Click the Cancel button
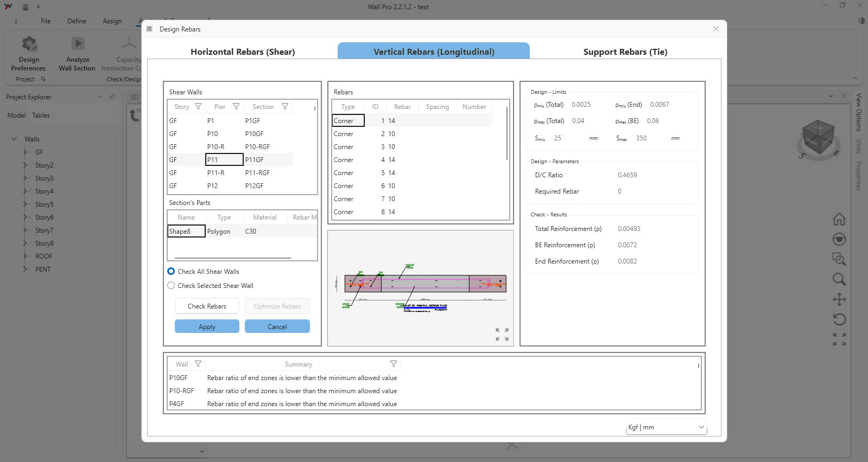 click(277, 326)
